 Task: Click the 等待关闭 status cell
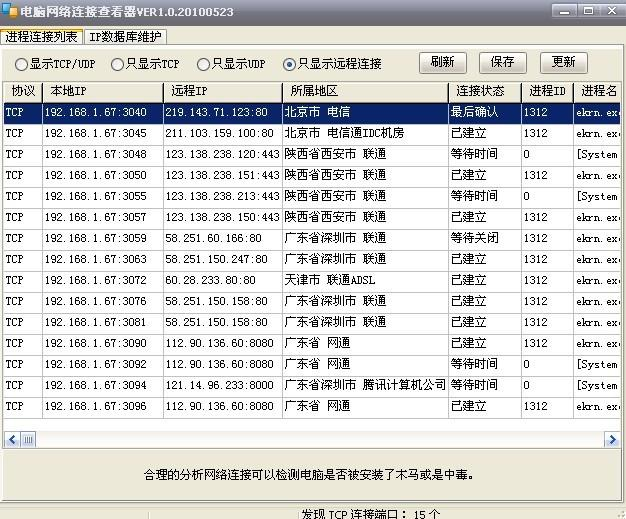[x=485, y=239]
